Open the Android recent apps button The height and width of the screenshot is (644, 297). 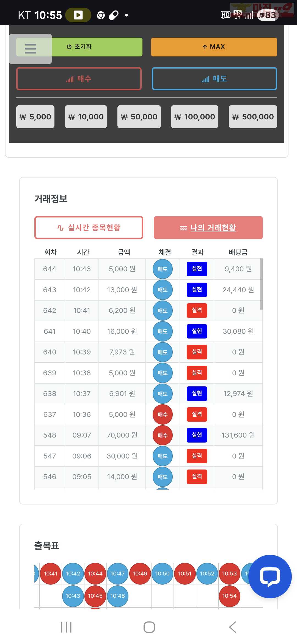click(x=66, y=627)
